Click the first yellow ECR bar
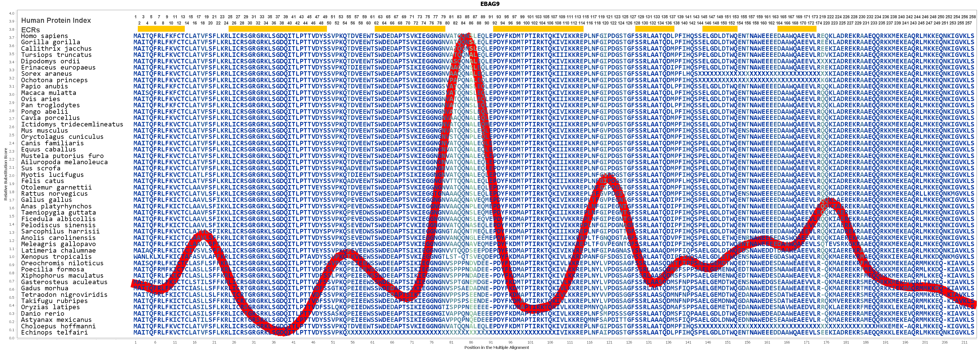980x352 pixels. tap(161, 28)
